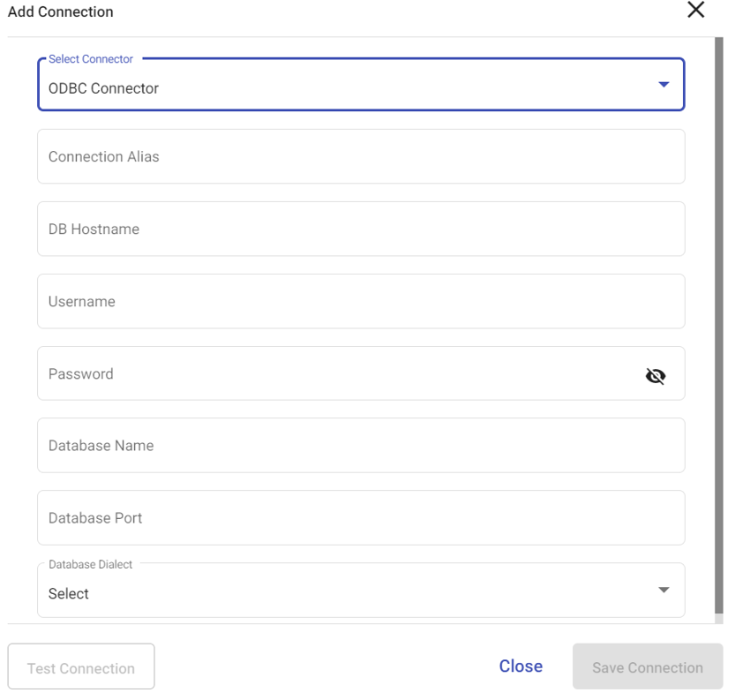Close the Add Connection dialog with X
Screen dimensions: 735x700
(695, 10)
